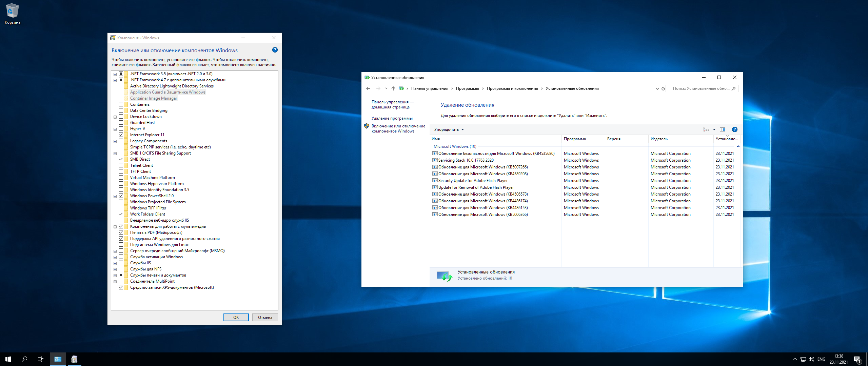Click Программы breadcrumb in address bar
Viewport: 868px width, 366px height.
467,88
